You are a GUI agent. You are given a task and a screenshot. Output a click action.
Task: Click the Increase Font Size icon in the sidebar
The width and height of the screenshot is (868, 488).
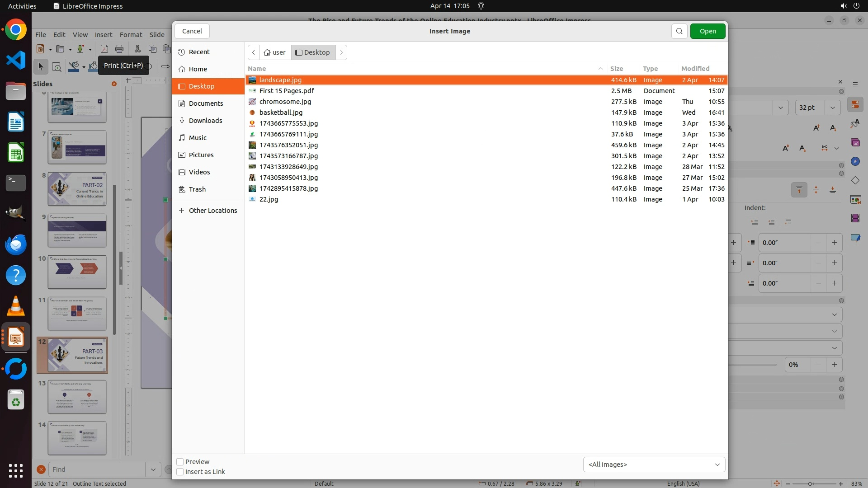click(x=816, y=128)
